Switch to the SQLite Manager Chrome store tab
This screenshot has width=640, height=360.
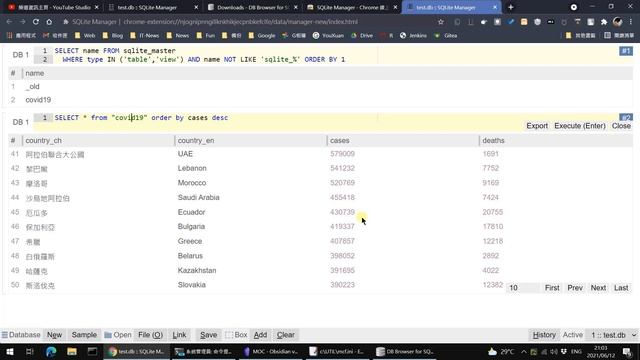351,7
